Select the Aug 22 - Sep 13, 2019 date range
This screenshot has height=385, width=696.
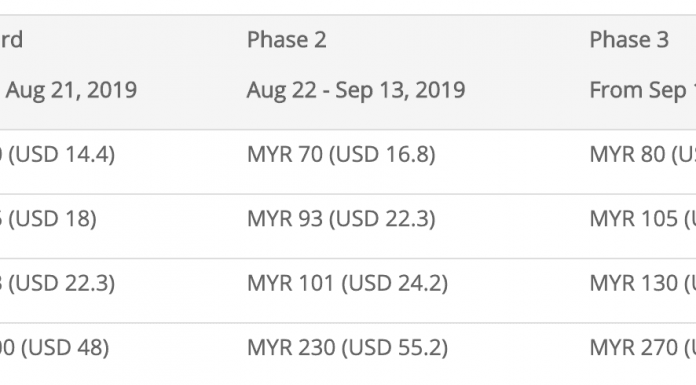(x=356, y=90)
